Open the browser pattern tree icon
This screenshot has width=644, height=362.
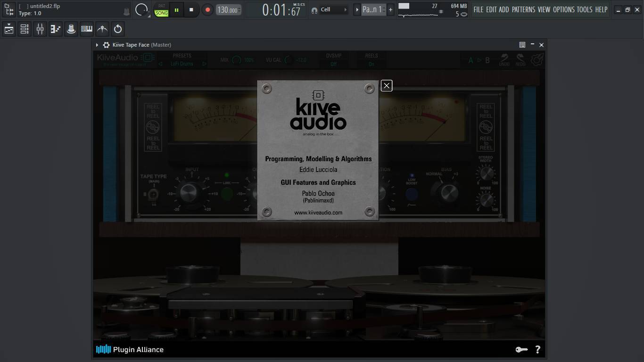pos(9,9)
